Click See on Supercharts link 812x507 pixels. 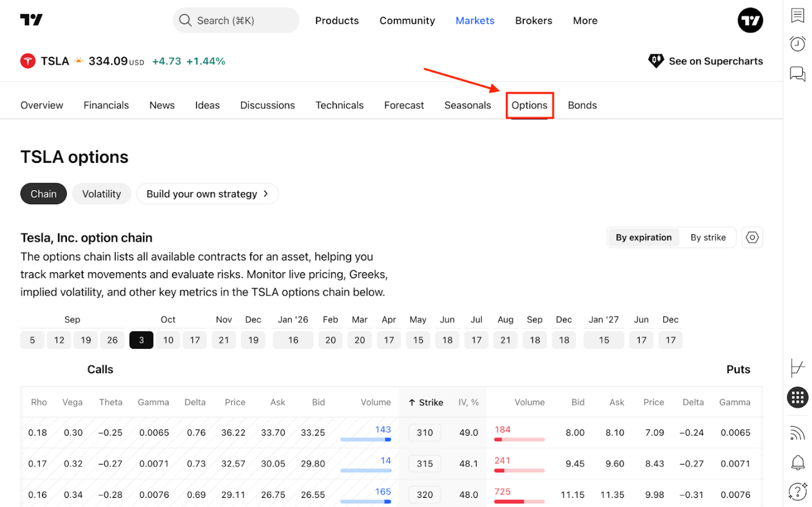click(705, 61)
